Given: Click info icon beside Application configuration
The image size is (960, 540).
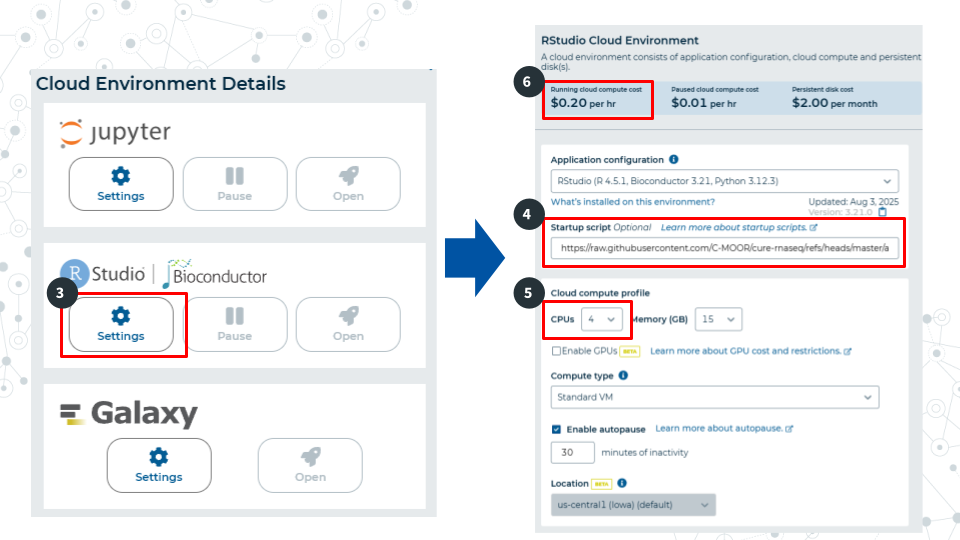Looking at the screenshot, I should click(x=673, y=159).
